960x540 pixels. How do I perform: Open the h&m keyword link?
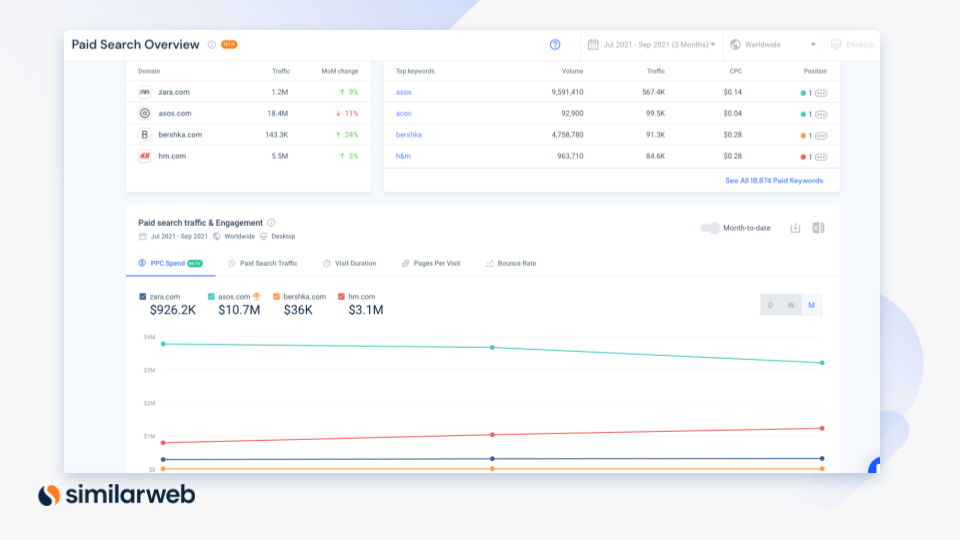pos(403,156)
